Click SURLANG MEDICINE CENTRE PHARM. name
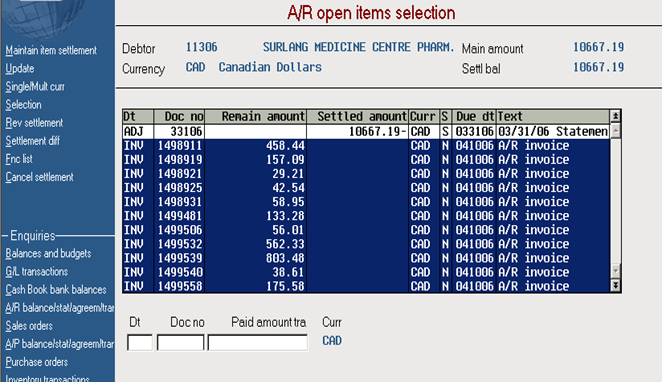Screen dimensions: 662x382 (x=358, y=47)
